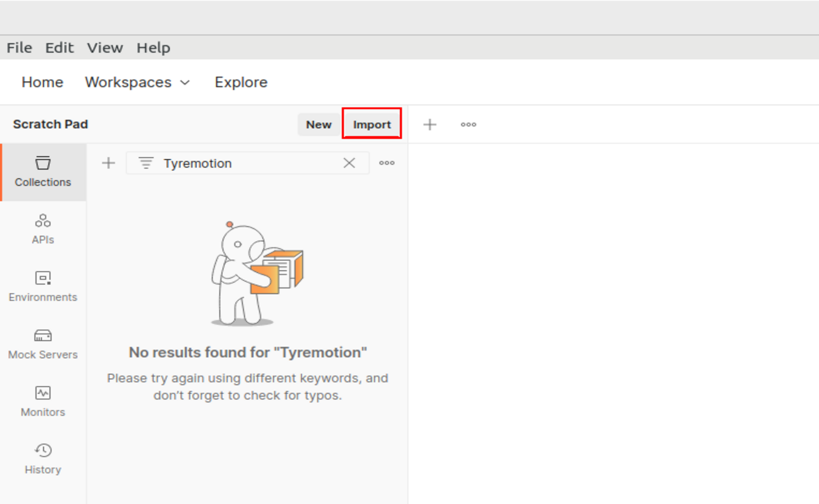
Task: Clear the Tyremotion search filter
Action: (349, 163)
